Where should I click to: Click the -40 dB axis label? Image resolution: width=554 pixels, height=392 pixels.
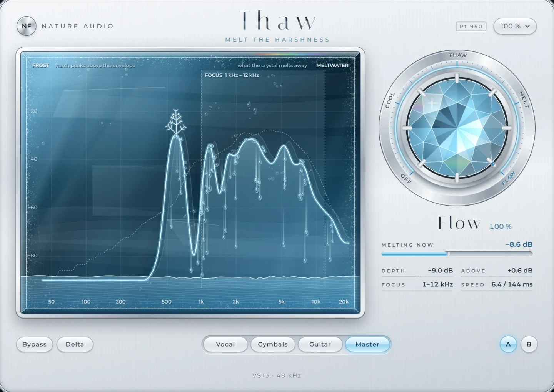click(33, 159)
